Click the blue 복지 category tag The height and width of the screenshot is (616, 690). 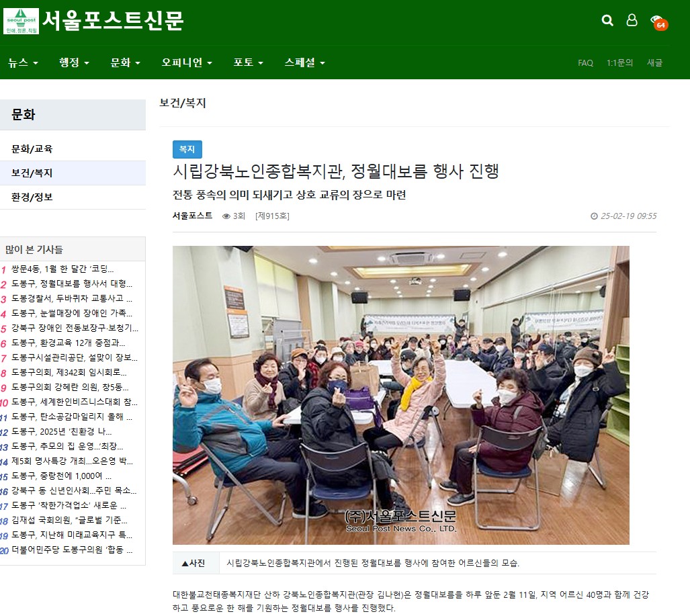(x=187, y=149)
